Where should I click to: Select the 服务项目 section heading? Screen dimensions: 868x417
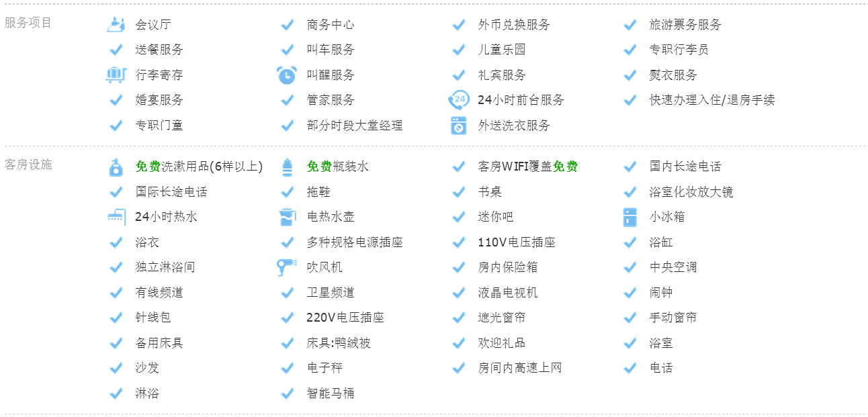(x=28, y=22)
